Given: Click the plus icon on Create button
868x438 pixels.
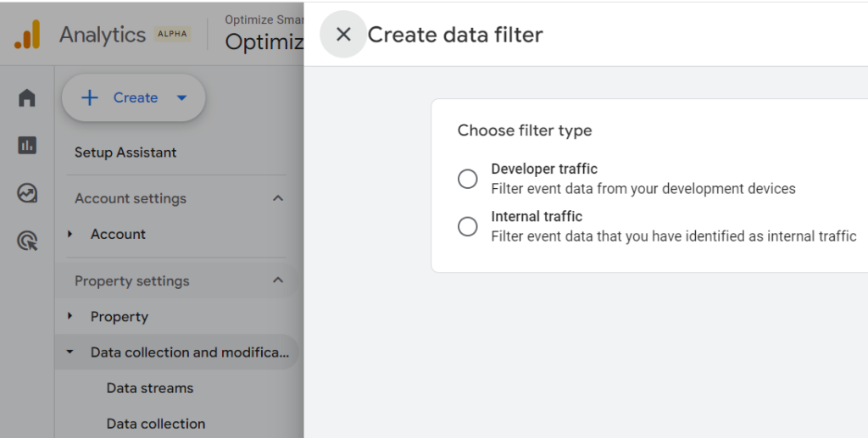Looking at the screenshot, I should pos(89,98).
